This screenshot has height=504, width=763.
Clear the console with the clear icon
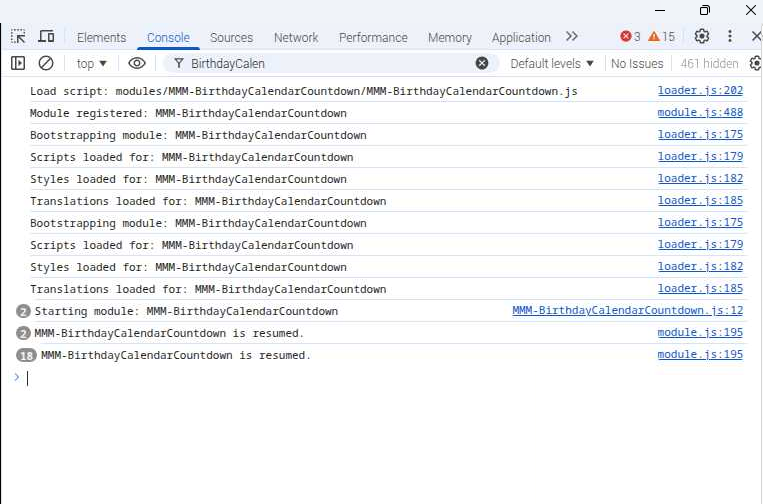click(x=46, y=63)
